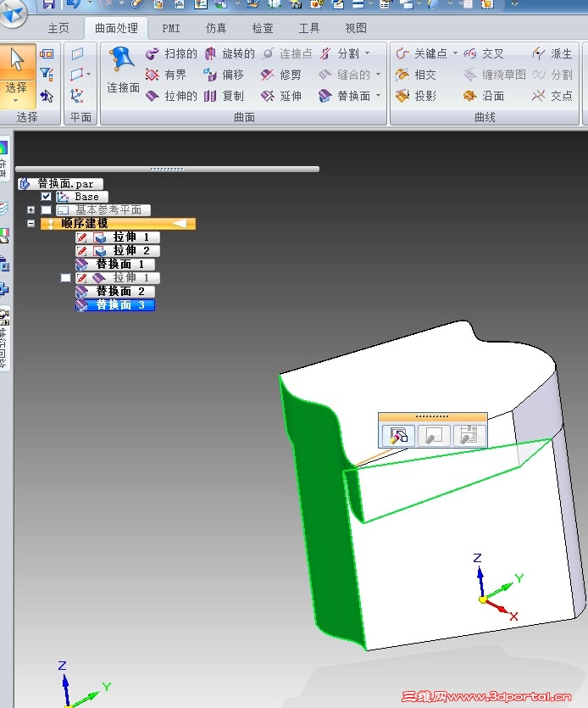Click the 修剪 trim surface tool
Screen dimensions: 588x708
point(280,75)
